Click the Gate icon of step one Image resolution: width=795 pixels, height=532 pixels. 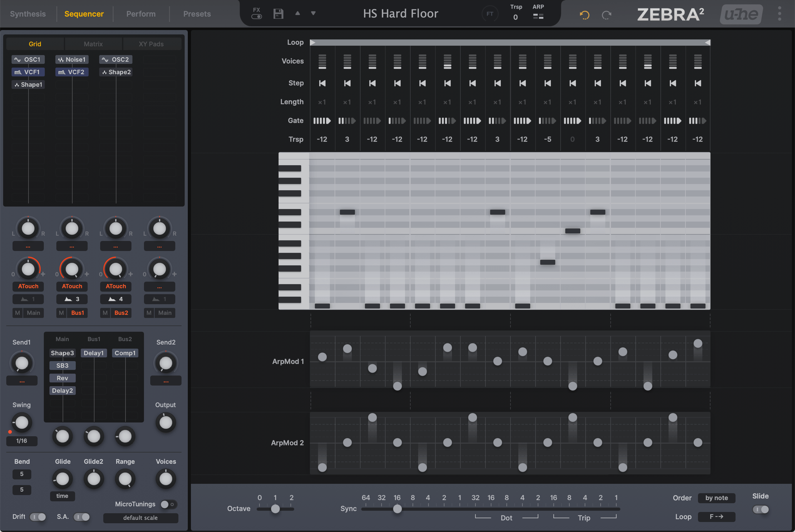(x=322, y=121)
